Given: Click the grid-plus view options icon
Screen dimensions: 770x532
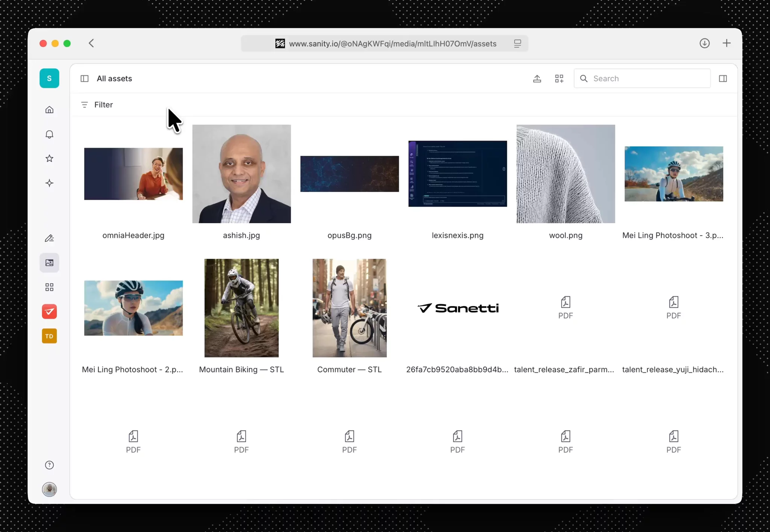Looking at the screenshot, I should (x=559, y=79).
